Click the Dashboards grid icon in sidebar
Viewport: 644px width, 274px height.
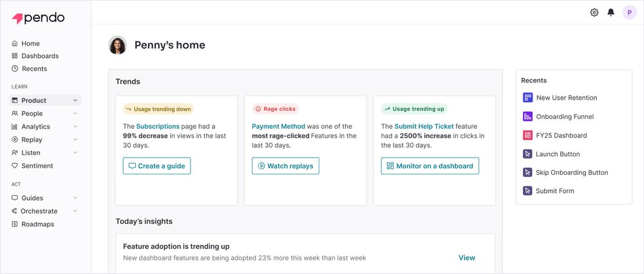[15, 56]
